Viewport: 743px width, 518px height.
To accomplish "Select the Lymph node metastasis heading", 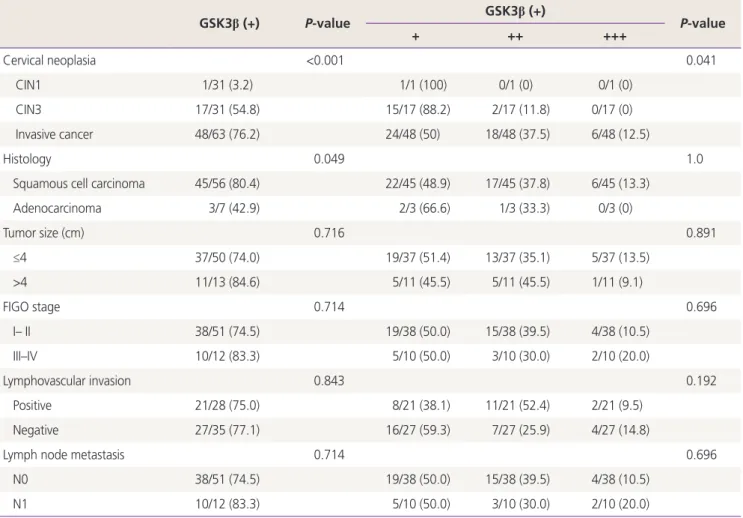I will (x=63, y=455).
